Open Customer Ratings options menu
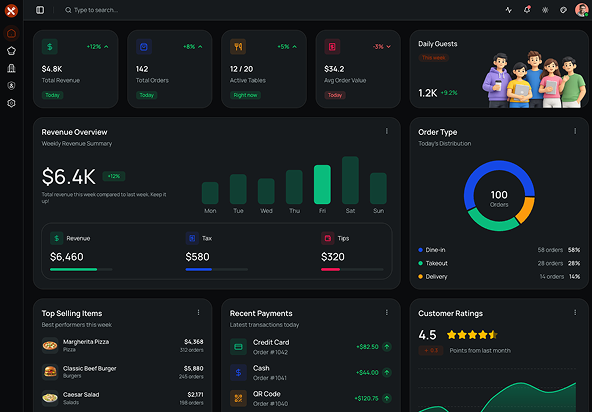Image resolution: width=592 pixels, height=412 pixels. click(575, 312)
